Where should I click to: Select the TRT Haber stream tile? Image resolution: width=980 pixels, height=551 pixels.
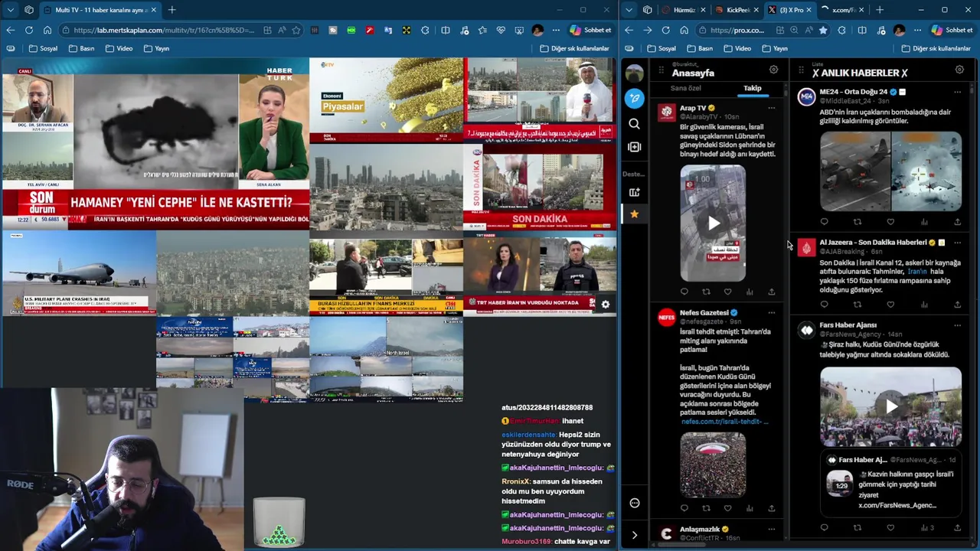coord(540,273)
